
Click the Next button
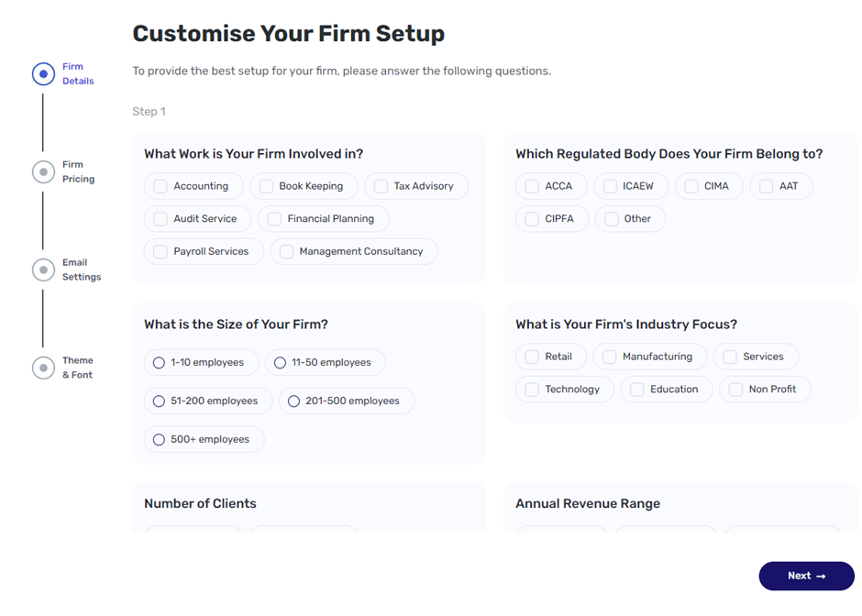pos(806,576)
